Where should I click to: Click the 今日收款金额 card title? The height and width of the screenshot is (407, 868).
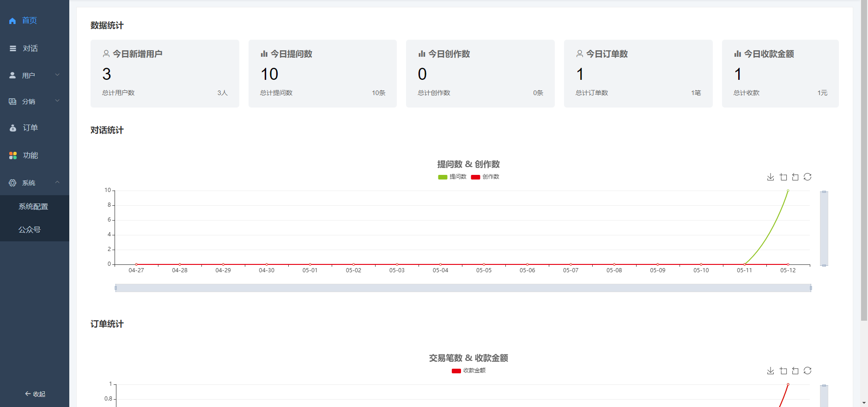[x=769, y=54]
